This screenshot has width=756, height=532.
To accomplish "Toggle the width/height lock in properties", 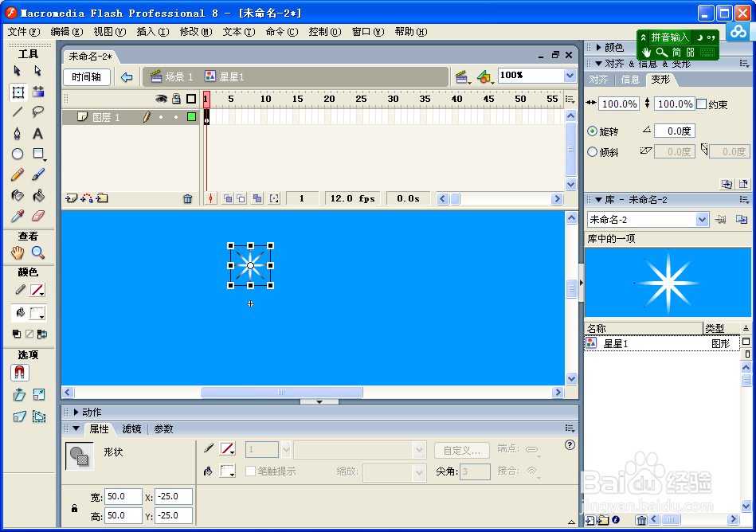I will click(x=75, y=508).
